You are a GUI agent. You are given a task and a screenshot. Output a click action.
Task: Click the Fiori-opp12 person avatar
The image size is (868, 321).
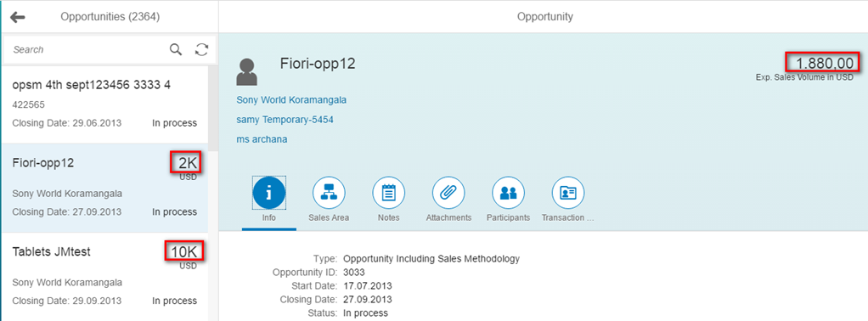tap(246, 71)
